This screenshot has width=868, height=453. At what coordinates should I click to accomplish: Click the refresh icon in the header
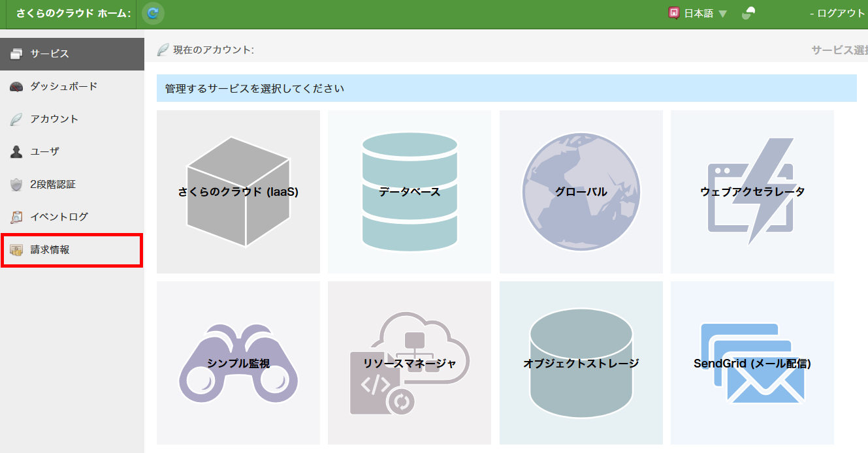tap(153, 13)
